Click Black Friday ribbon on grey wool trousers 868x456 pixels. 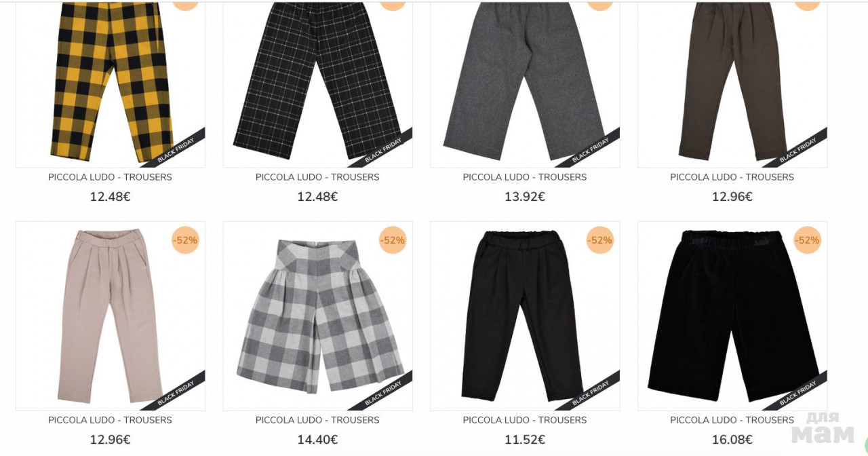(x=591, y=150)
